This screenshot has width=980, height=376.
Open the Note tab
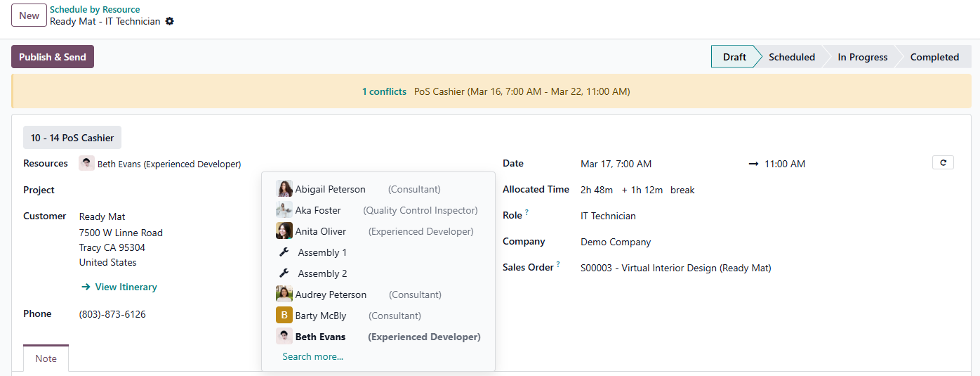(x=46, y=358)
